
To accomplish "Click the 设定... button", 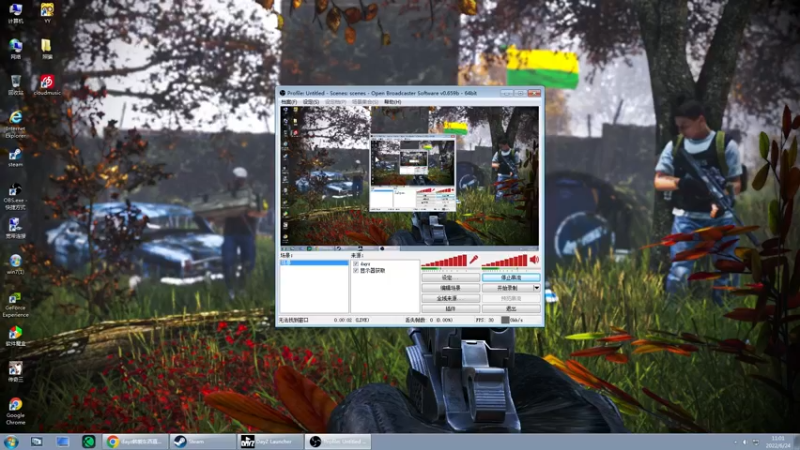I will 451,278.
